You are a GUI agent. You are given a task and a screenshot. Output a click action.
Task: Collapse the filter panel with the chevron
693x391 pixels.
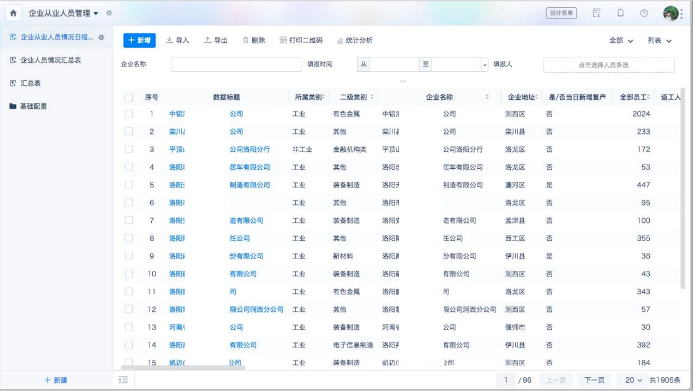tap(403, 81)
